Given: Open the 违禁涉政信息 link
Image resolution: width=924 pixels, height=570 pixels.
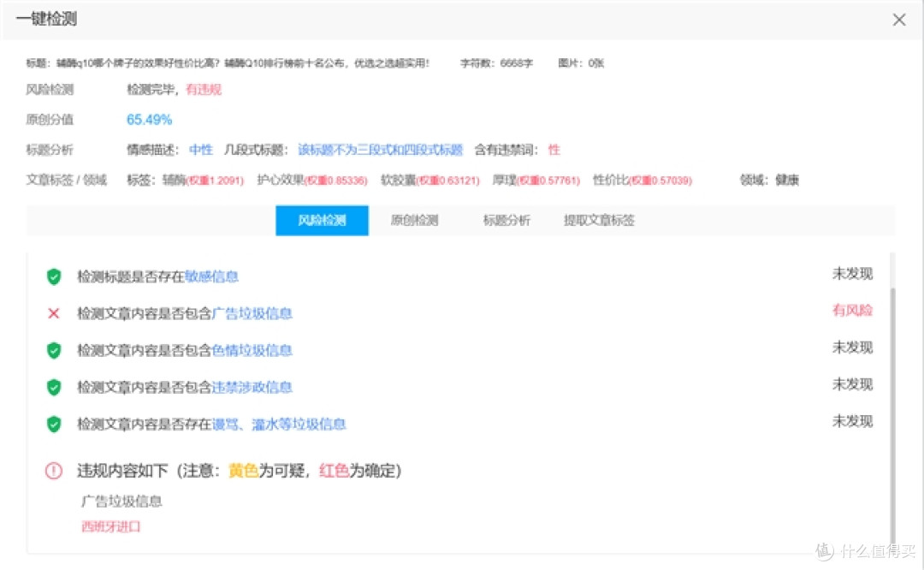Looking at the screenshot, I should pyautogui.click(x=252, y=387).
